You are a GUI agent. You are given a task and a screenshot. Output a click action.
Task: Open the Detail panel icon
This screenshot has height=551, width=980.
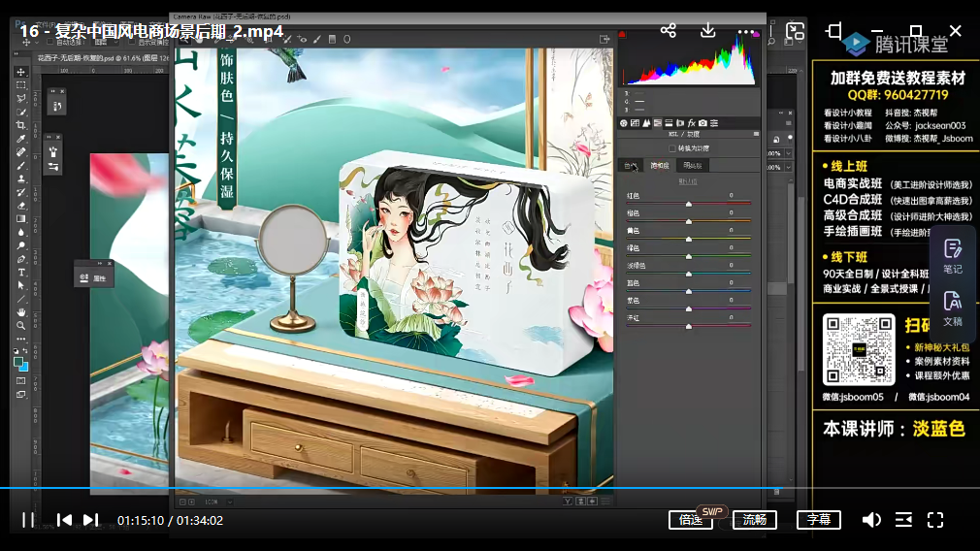646,123
